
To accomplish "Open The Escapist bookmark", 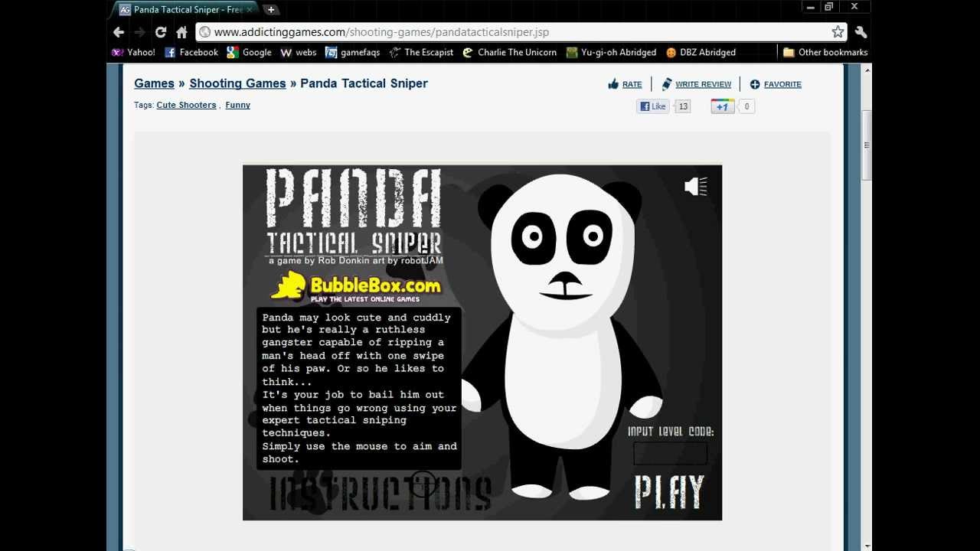I will [421, 52].
